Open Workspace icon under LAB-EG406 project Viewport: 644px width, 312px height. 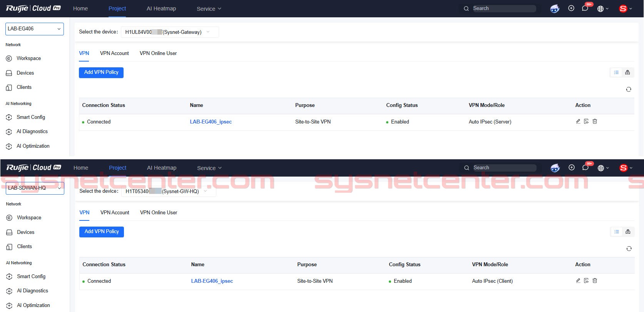tap(9, 58)
